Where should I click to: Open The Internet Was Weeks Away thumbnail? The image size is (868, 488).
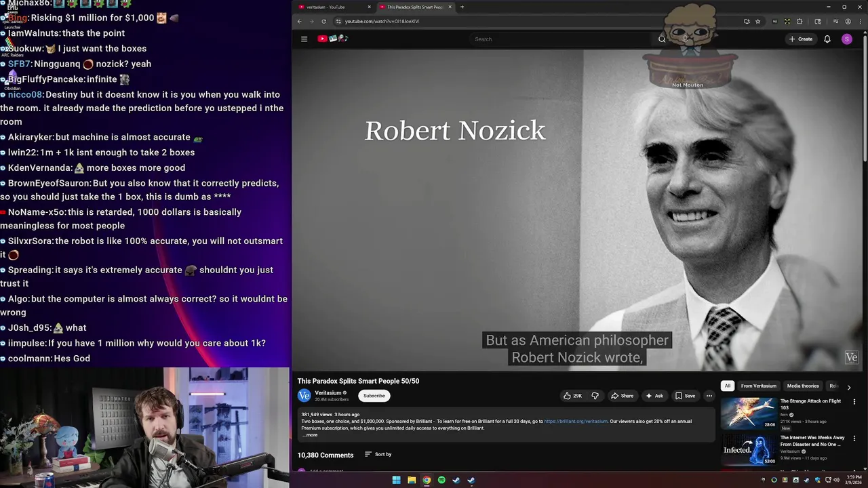pyautogui.click(x=749, y=450)
